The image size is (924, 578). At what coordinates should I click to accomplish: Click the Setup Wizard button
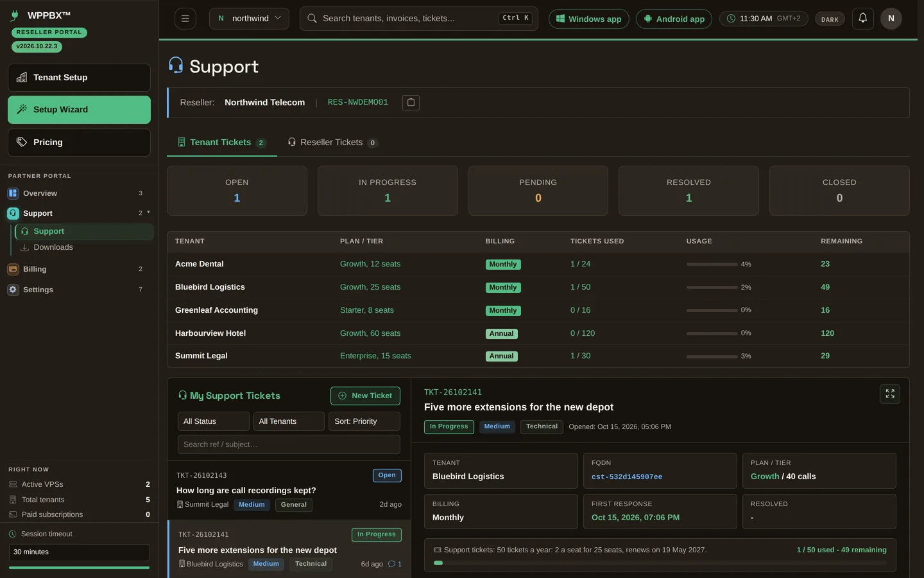[x=79, y=110]
